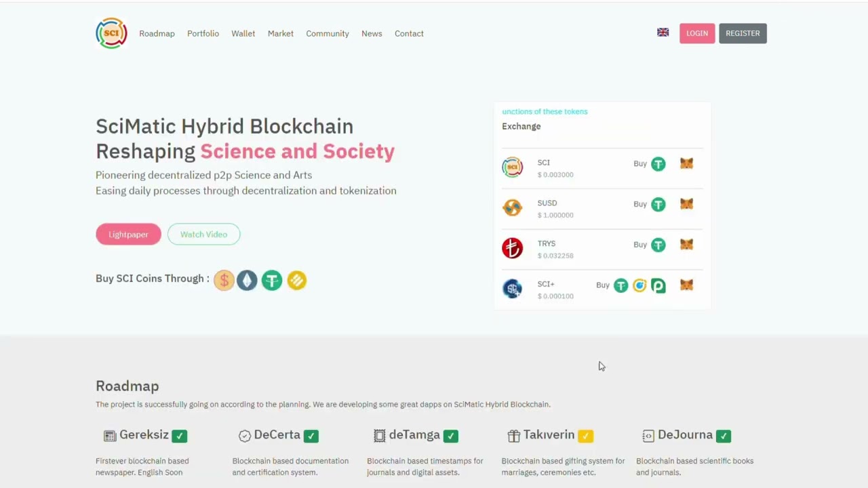Click the 'Buy SCI Coins Through :' label

(x=153, y=279)
